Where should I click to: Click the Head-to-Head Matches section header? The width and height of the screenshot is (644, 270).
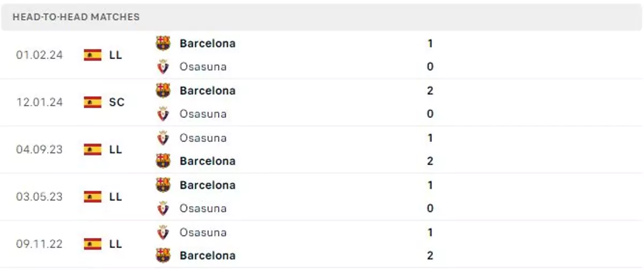point(76,17)
